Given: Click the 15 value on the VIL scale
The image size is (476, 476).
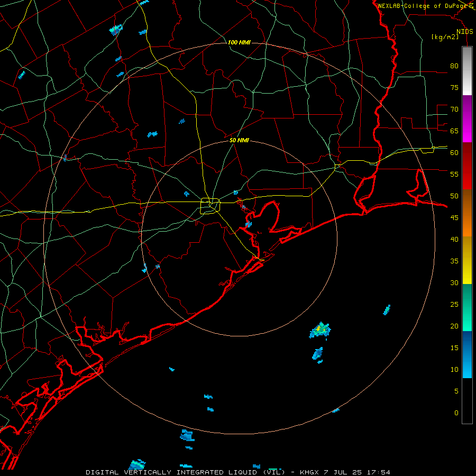Looking at the screenshot, I should coord(454,348).
